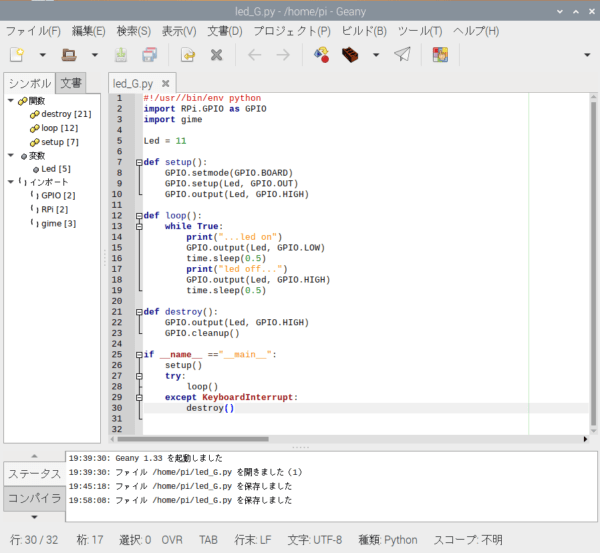Open the build options dropdown arrow
Image resolution: width=600 pixels, height=553 pixels.
[376, 55]
